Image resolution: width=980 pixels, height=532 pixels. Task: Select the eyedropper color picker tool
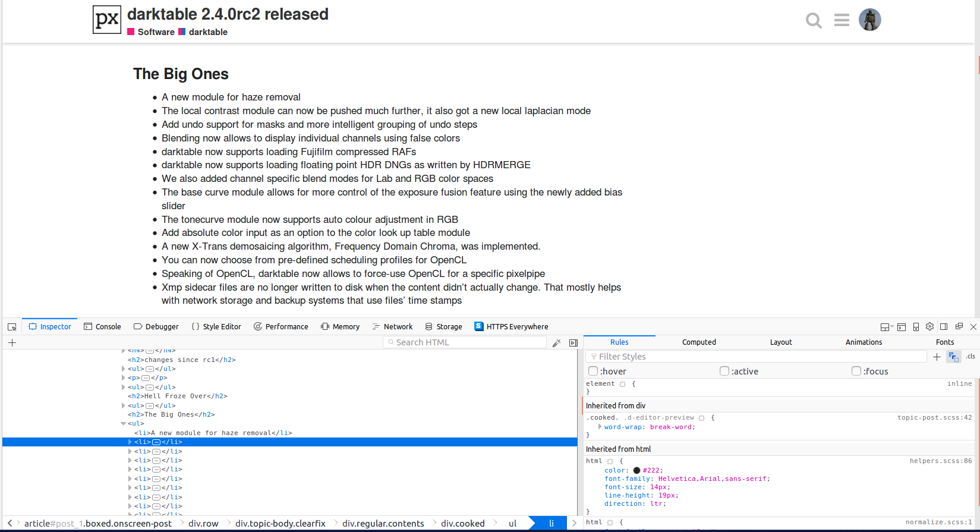click(557, 343)
